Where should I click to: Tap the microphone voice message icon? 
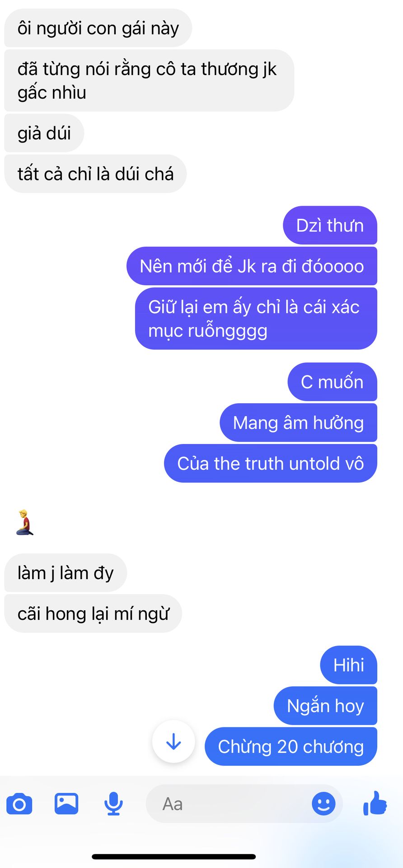[113, 804]
